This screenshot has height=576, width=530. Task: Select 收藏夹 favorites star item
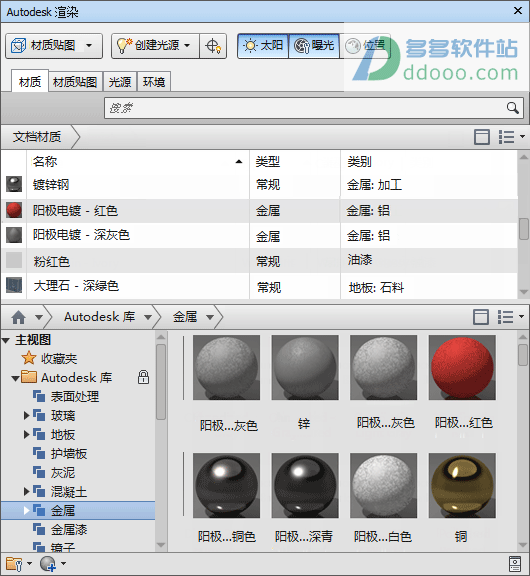pyautogui.click(x=49, y=358)
